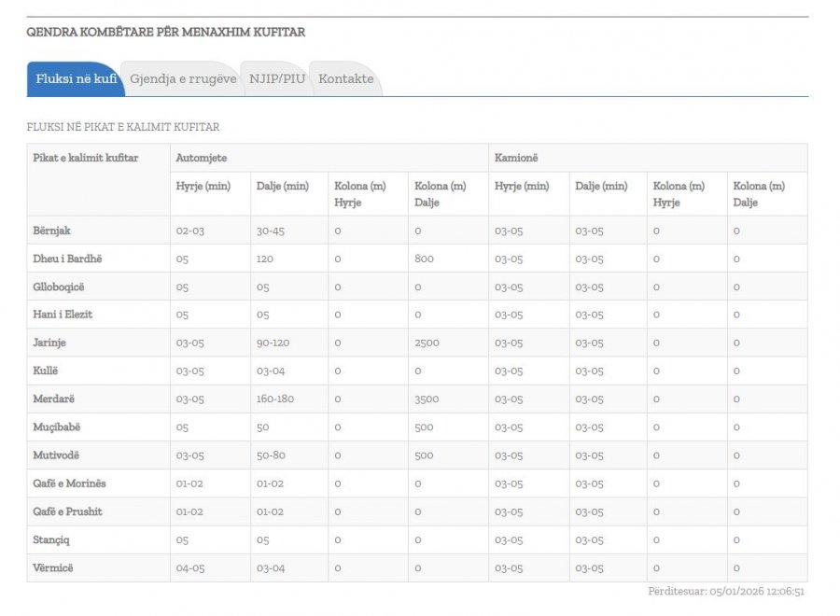Select the 2500 column length value
The width and height of the screenshot is (840, 616).
(x=427, y=343)
